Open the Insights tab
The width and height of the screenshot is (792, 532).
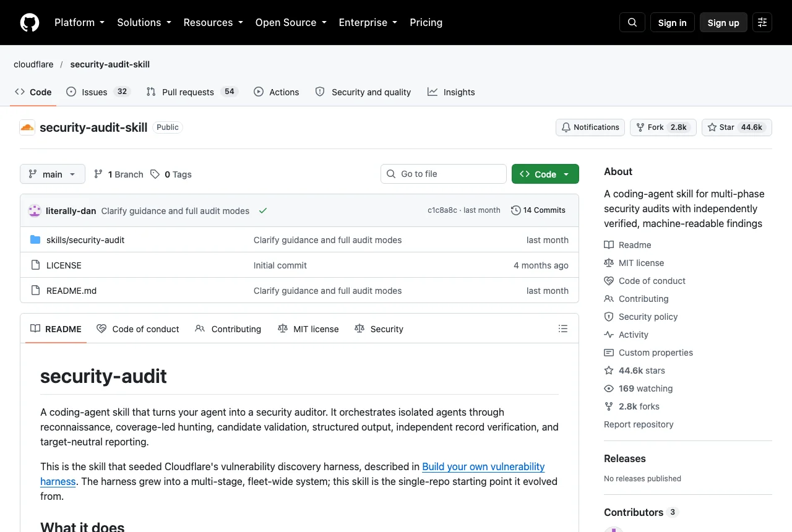451,92
